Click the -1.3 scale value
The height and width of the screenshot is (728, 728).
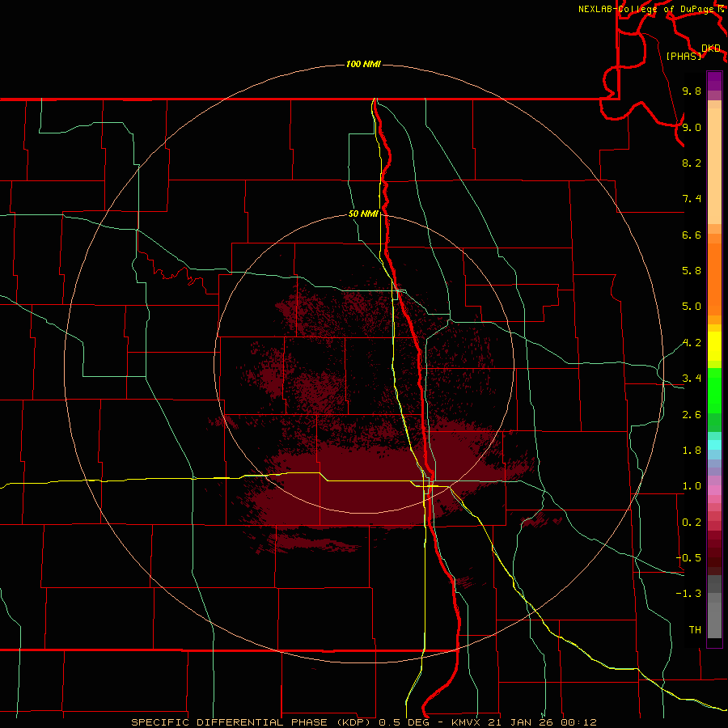pos(688,594)
